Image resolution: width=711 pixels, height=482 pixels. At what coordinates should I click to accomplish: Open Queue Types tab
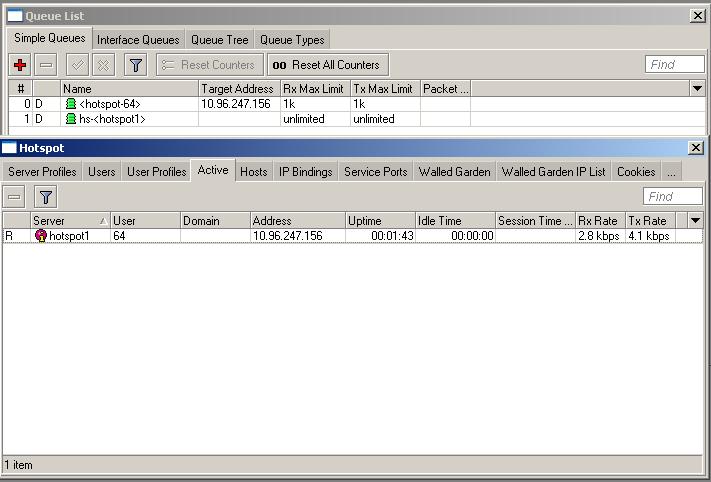point(292,40)
